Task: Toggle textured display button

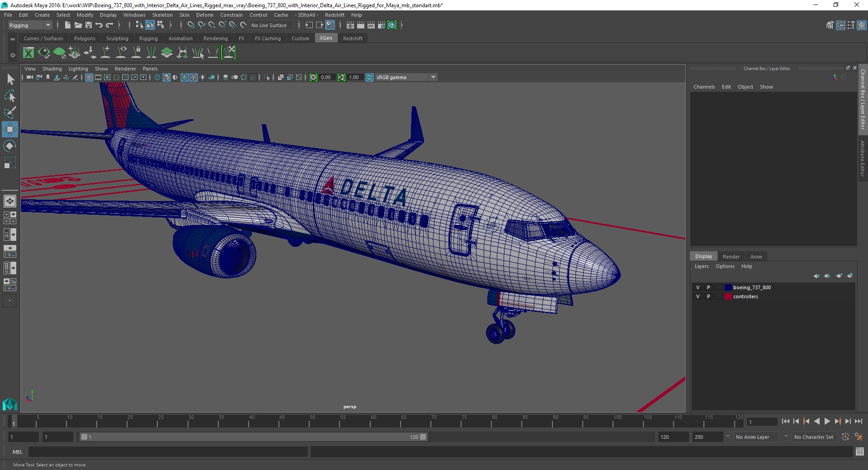Action: pos(193,77)
